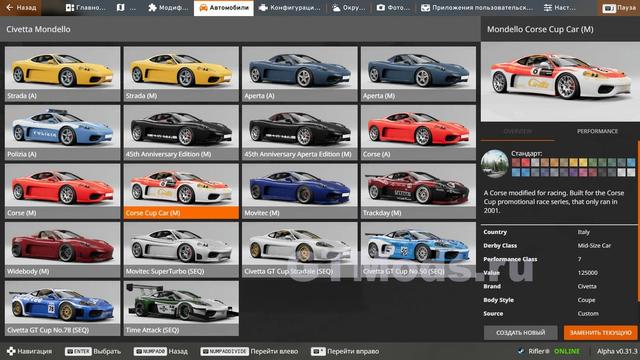Pick the Corse (A) configuration
Viewport: 640px width, 360px height.
418,133
